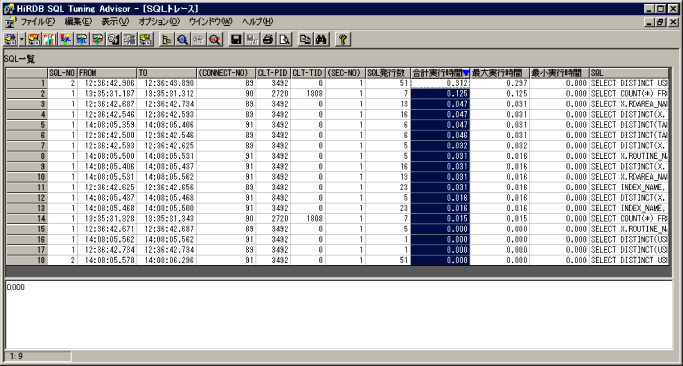Click the save floppy disk toolbar icon
683x366 pixels.
click(x=236, y=40)
